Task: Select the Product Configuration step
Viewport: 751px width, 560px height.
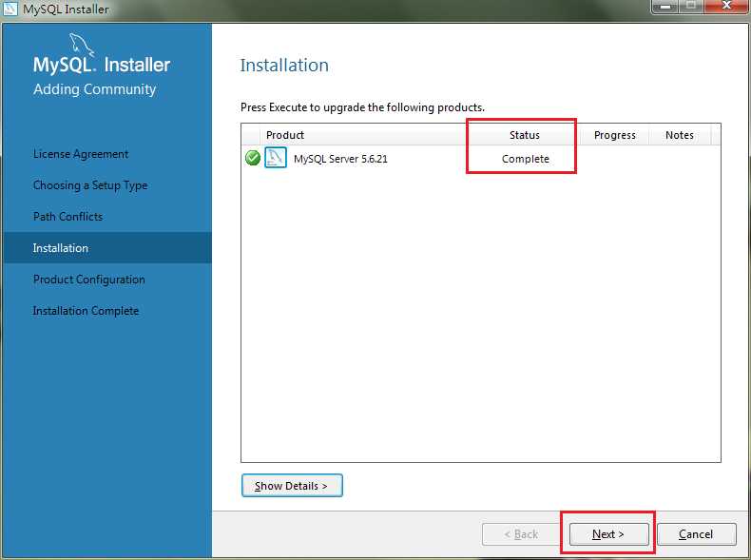Action: pos(89,280)
